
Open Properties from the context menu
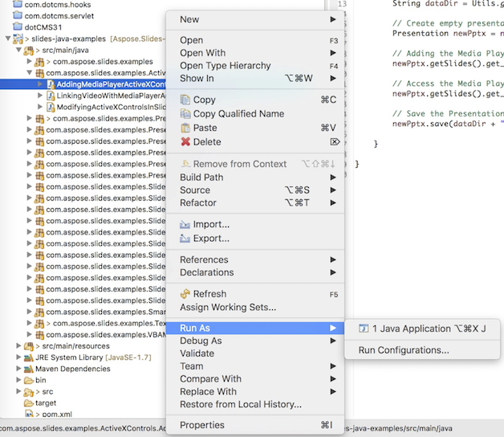(x=255, y=425)
